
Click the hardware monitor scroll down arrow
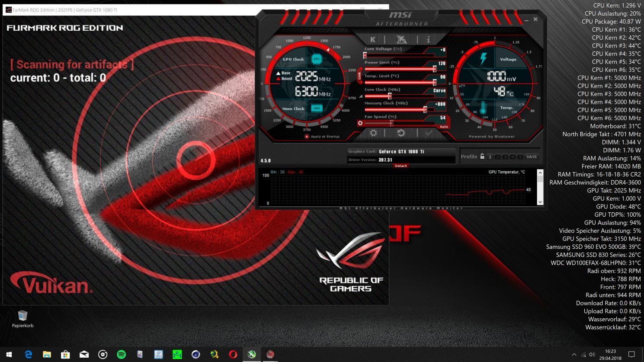pyautogui.click(x=540, y=202)
